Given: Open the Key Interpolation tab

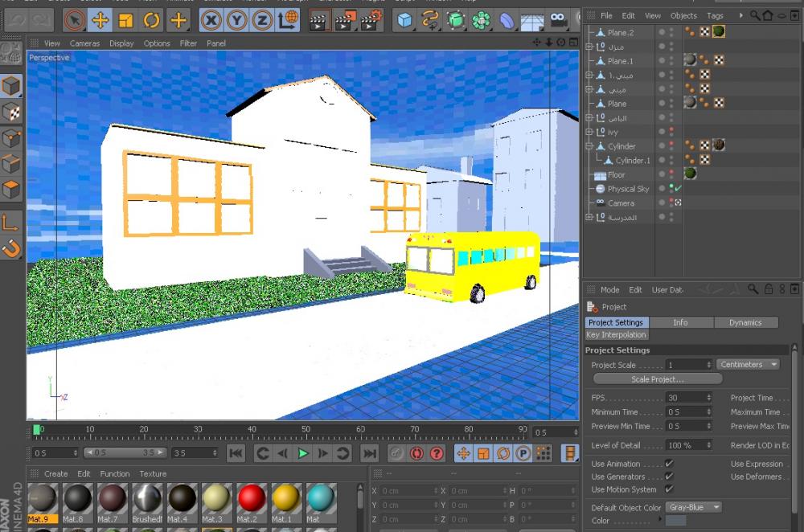Looking at the screenshot, I should (x=617, y=334).
